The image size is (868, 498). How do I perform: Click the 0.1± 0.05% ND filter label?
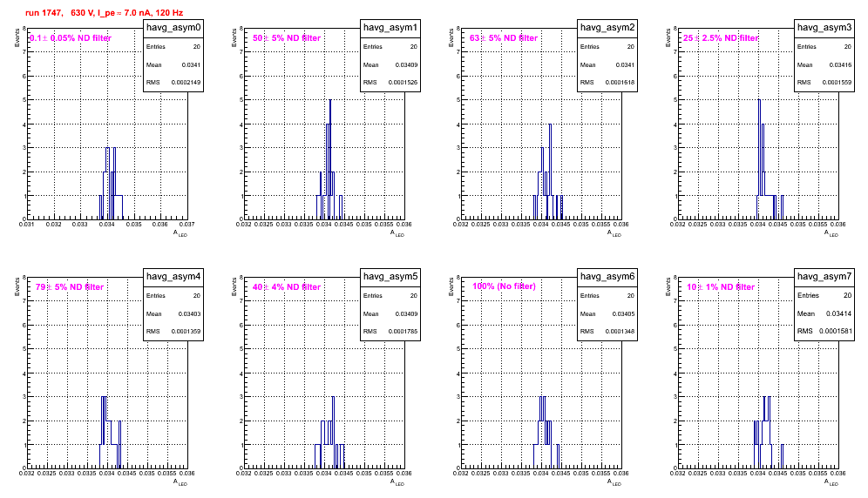click(71, 38)
